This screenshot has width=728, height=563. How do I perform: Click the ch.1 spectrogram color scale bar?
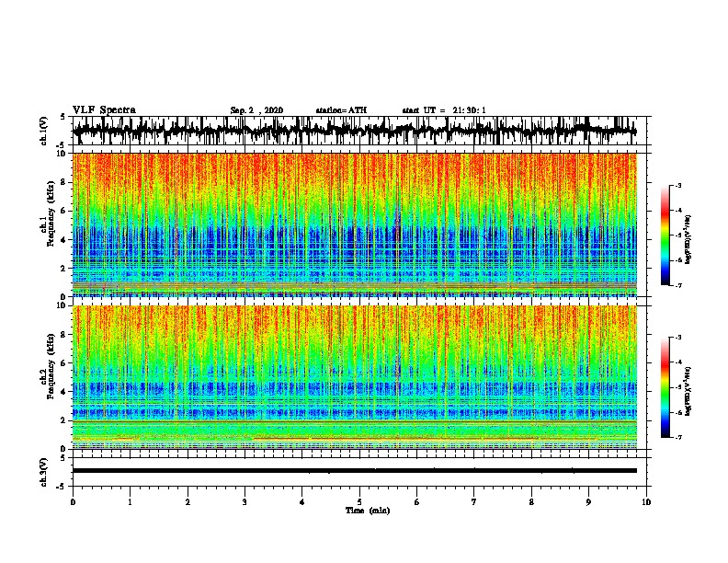coord(665,236)
